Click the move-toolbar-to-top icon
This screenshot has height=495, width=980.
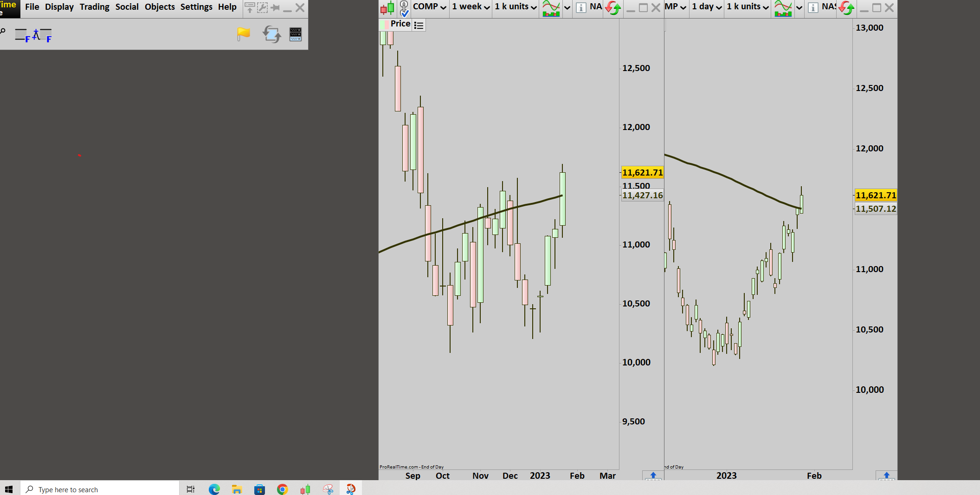tap(250, 8)
